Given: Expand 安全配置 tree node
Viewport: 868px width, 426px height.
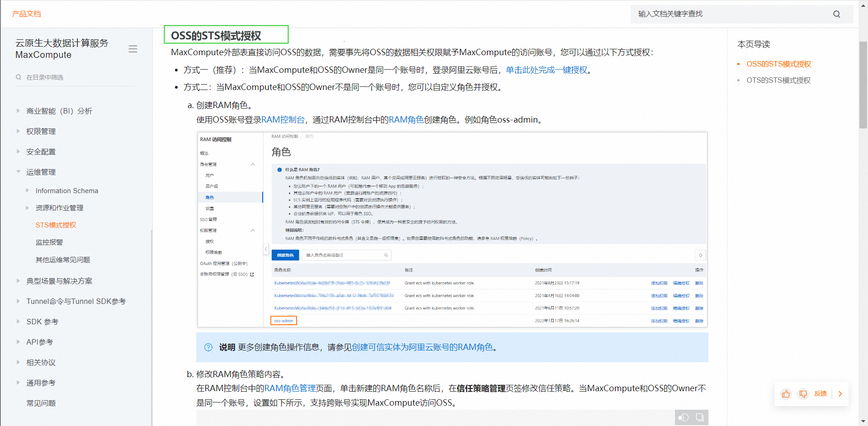Looking at the screenshot, I should tap(18, 151).
